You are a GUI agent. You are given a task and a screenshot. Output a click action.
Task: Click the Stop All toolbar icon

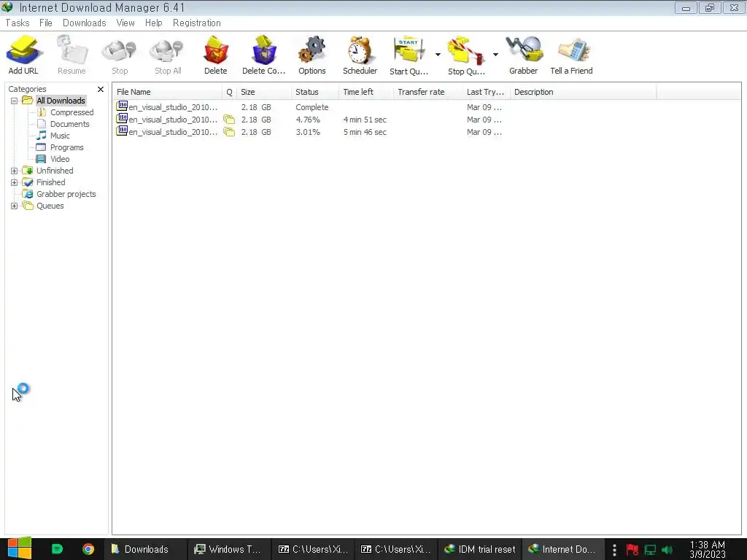167,50
